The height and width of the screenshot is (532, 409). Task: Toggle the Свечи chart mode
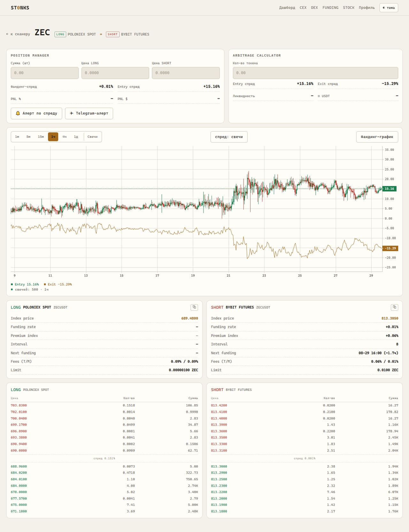tap(93, 137)
